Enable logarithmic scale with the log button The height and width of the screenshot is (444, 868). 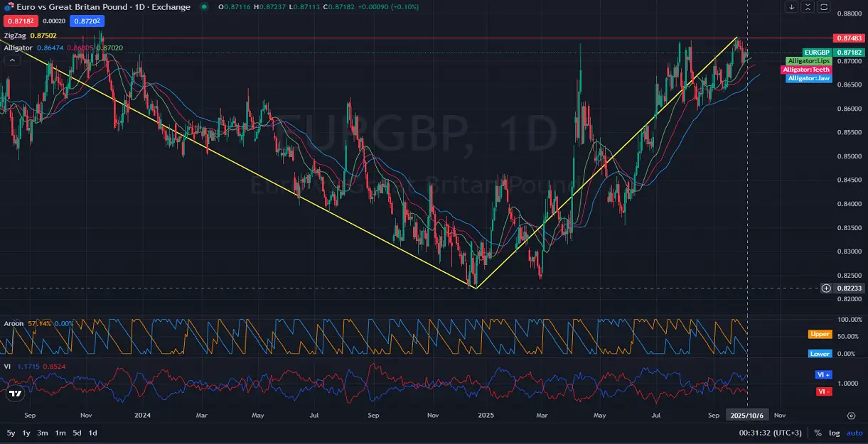pos(834,432)
